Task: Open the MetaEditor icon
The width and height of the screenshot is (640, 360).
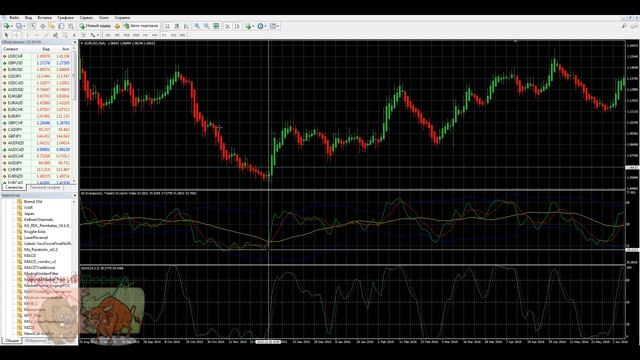Action: click(118, 26)
